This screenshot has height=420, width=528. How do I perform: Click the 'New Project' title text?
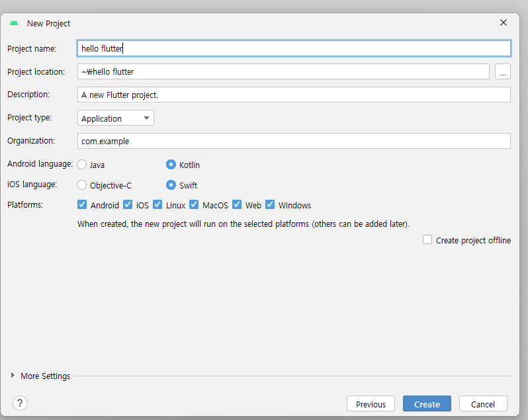coord(48,24)
